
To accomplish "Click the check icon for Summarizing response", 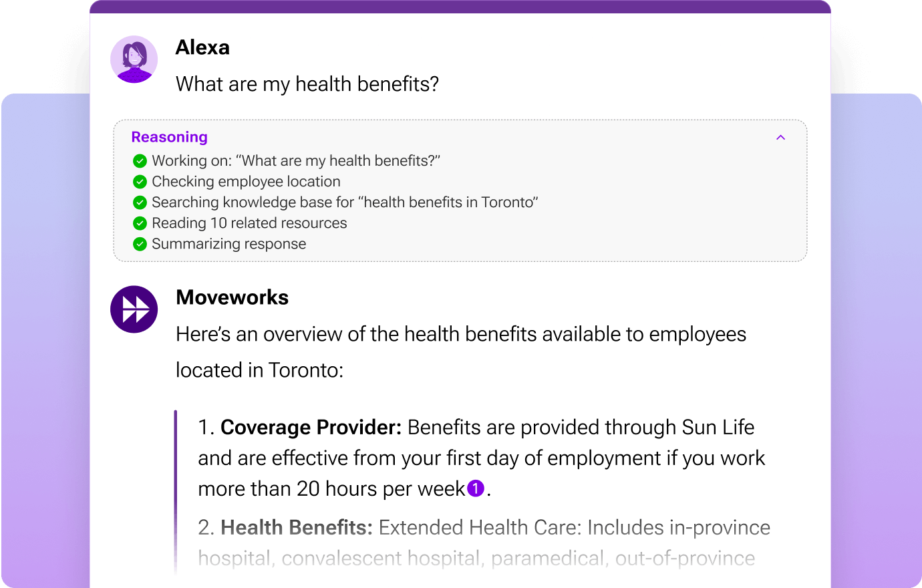I will pyautogui.click(x=140, y=244).
